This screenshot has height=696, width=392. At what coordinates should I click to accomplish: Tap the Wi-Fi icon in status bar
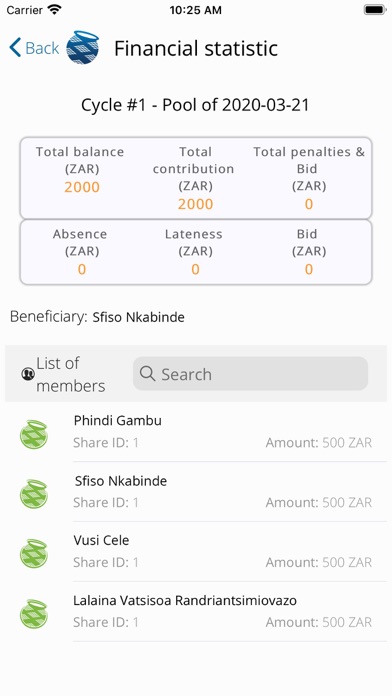pos(55,10)
